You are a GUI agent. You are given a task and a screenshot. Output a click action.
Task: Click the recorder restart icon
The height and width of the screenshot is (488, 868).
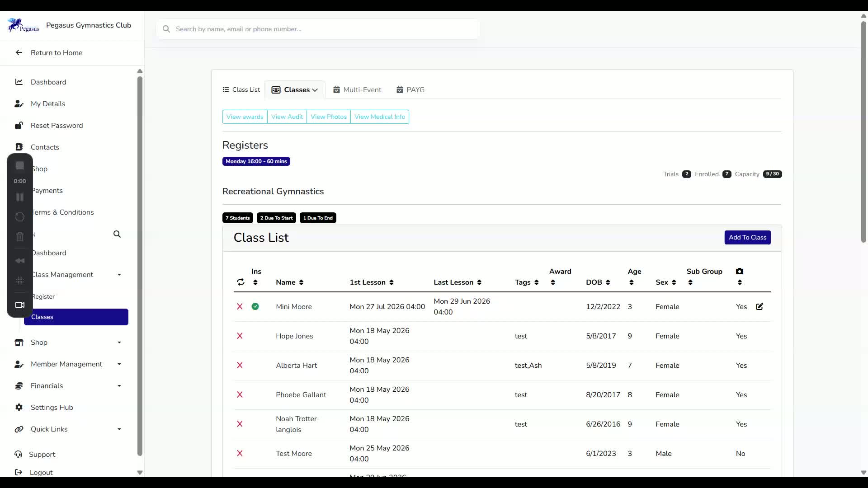pos(20,217)
